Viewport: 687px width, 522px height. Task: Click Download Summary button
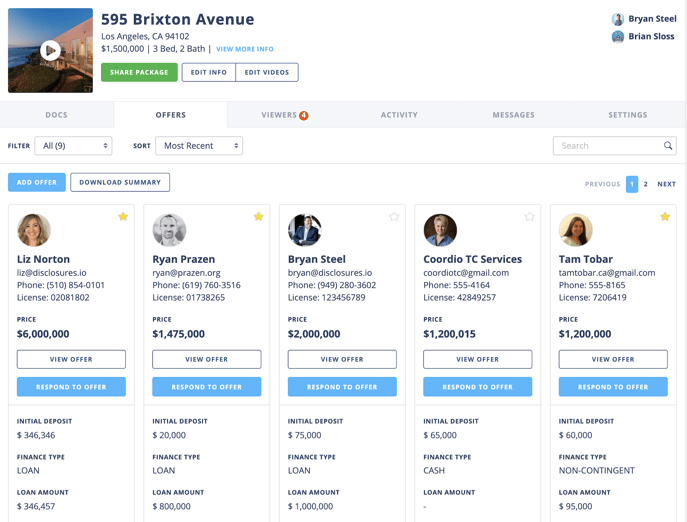click(x=120, y=182)
